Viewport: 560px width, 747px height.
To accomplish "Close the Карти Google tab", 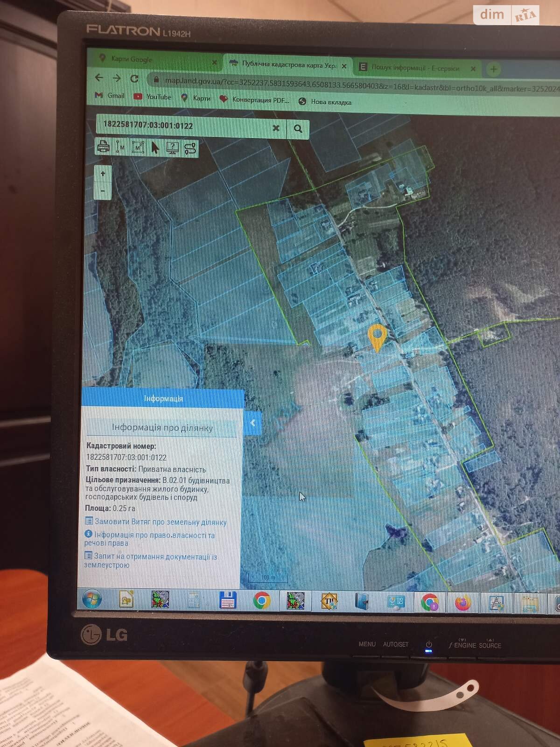I will [214, 62].
